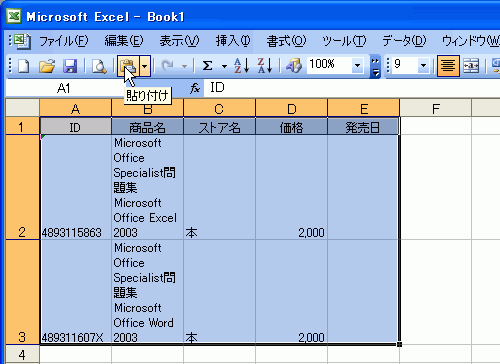This screenshot has width=500, height=364.
Task: Click the 本 cell in row 3
Action: click(220, 292)
